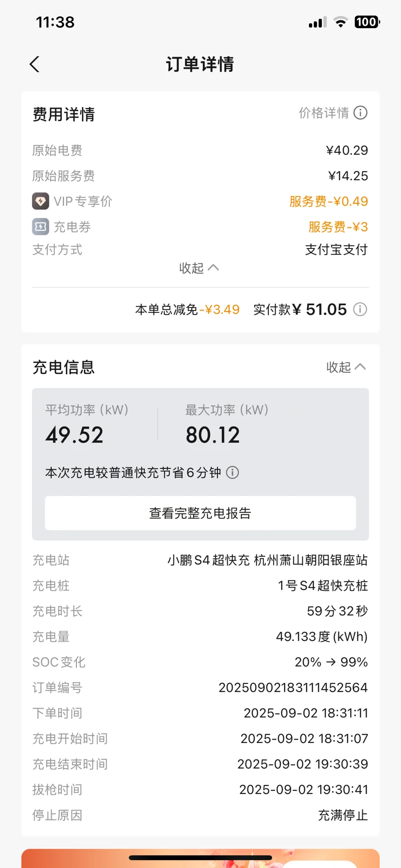The height and width of the screenshot is (868, 401).
Task: Tap info icon next to 实付款 amount
Action: tap(360, 309)
